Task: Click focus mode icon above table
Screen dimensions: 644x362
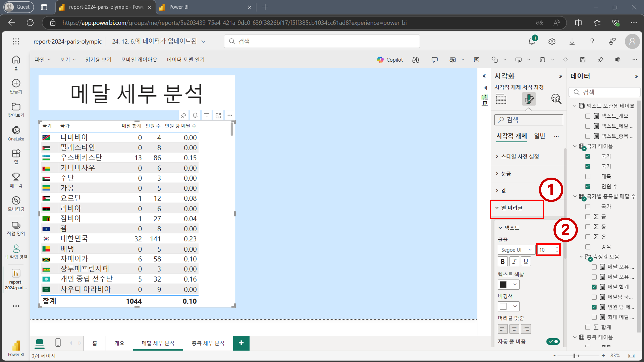Action: click(x=218, y=115)
